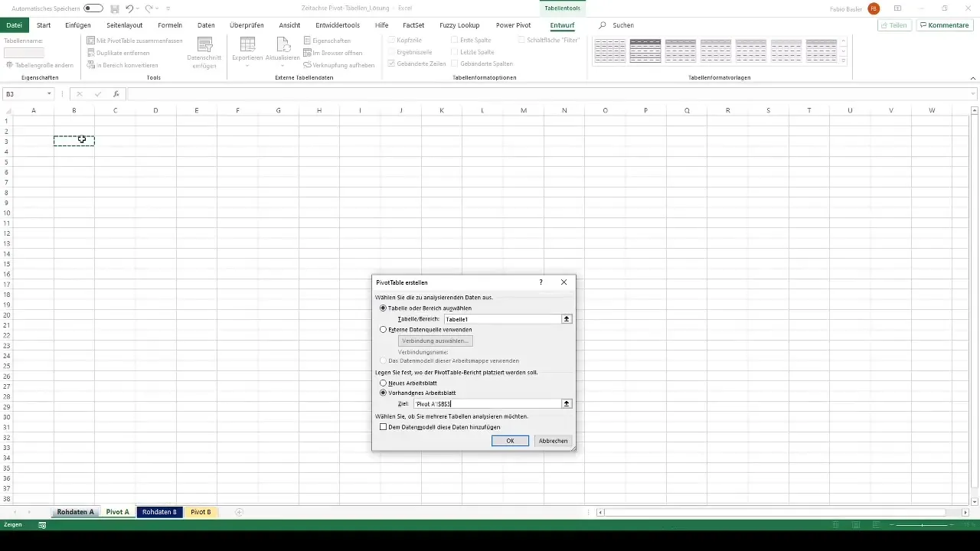Open the Datei tab
This screenshot has width=980, height=551.
(x=14, y=25)
